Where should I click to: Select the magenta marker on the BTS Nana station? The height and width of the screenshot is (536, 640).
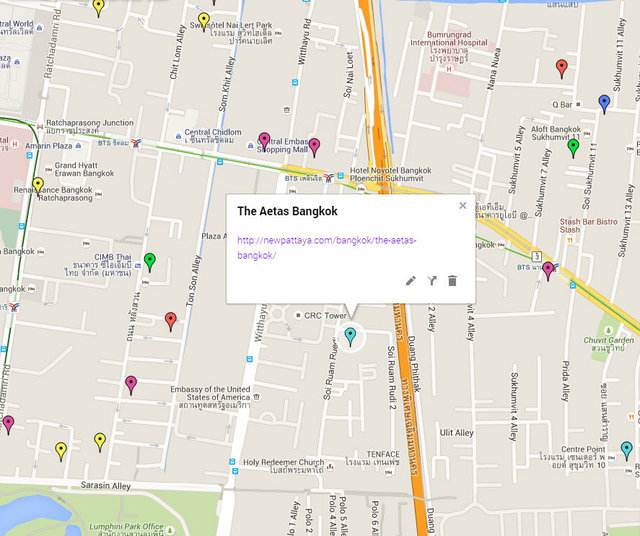pos(548,271)
